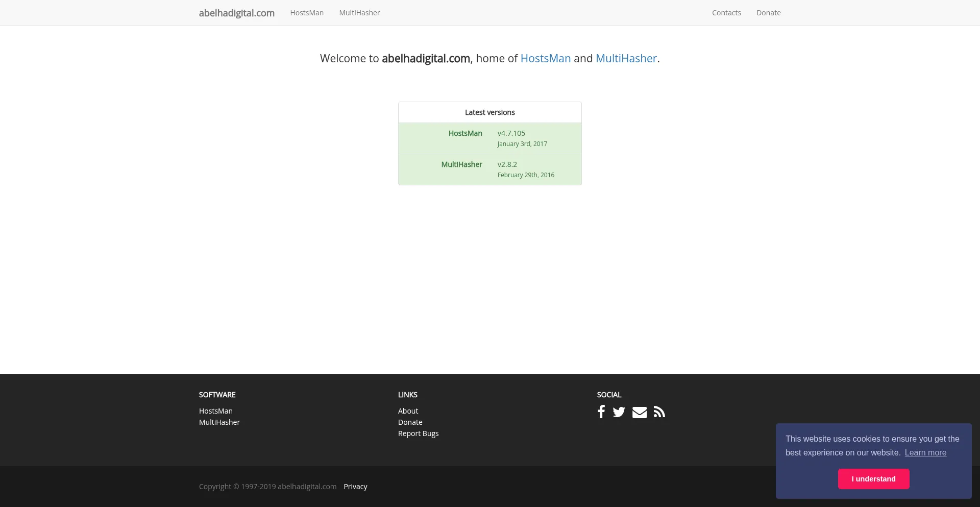Image resolution: width=980 pixels, height=507 pixels.
Task: Go to abelhadigital.com brand home link
Action: 237,13
